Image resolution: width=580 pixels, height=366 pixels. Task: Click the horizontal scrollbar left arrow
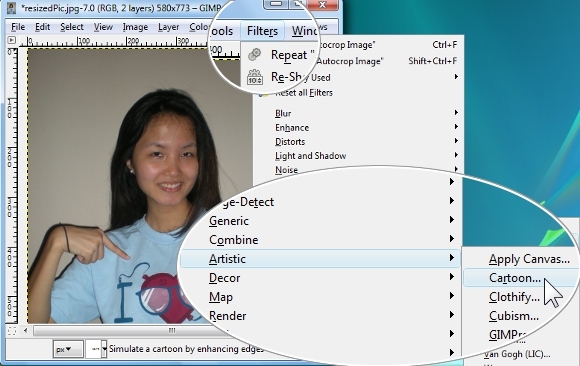point(25,330)
